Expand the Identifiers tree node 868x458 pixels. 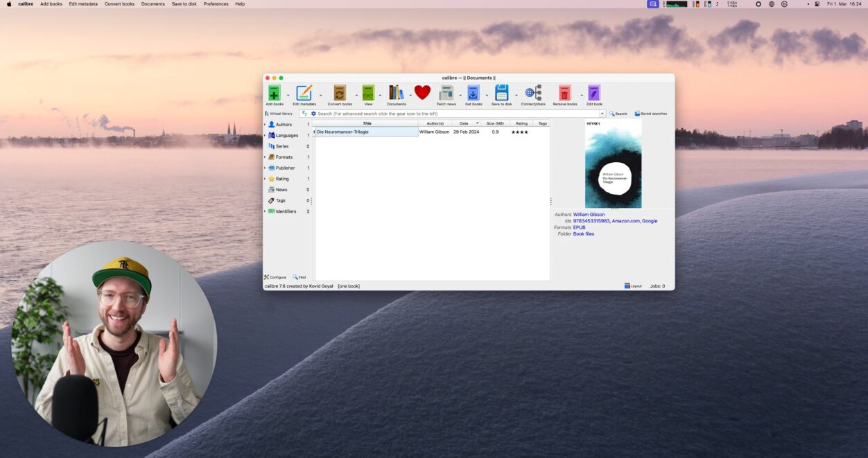point(265,211)
